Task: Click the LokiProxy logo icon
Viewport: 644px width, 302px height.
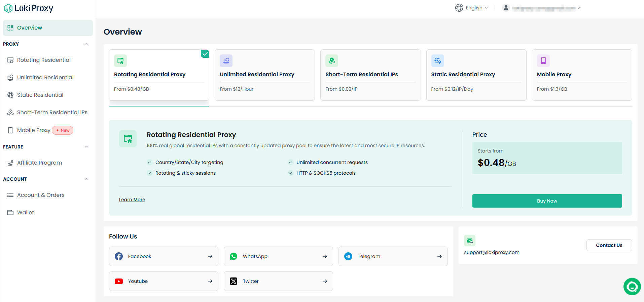Action: (x=8, y=8)
